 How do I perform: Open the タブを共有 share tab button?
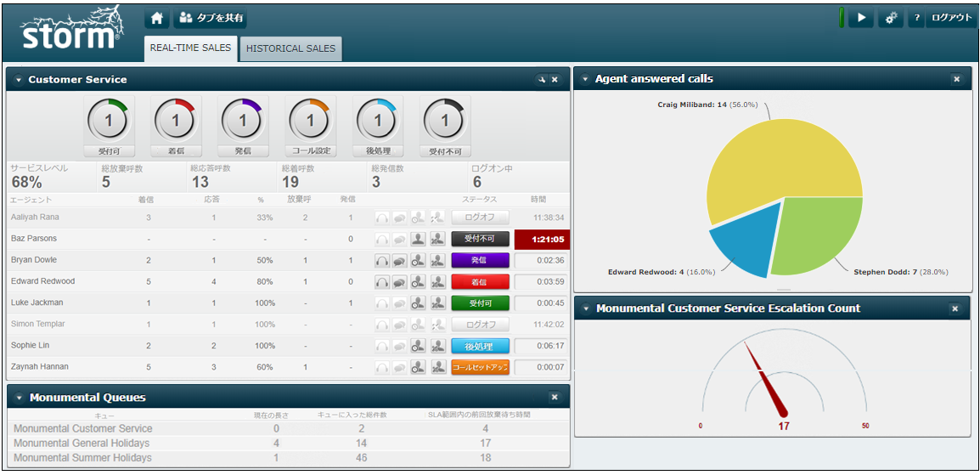(x=210, y=18)
